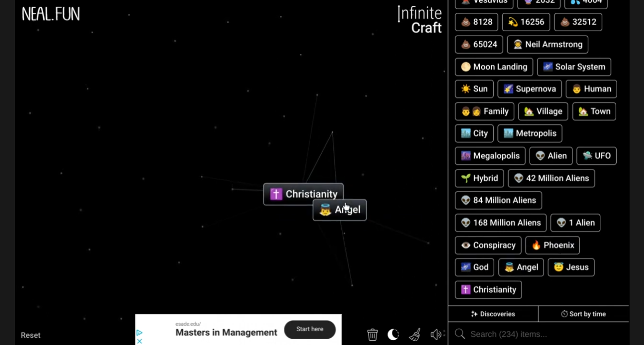644x345 pixels.
Task: Open the Masters in Management ad
Action: [x=226, y=333]
